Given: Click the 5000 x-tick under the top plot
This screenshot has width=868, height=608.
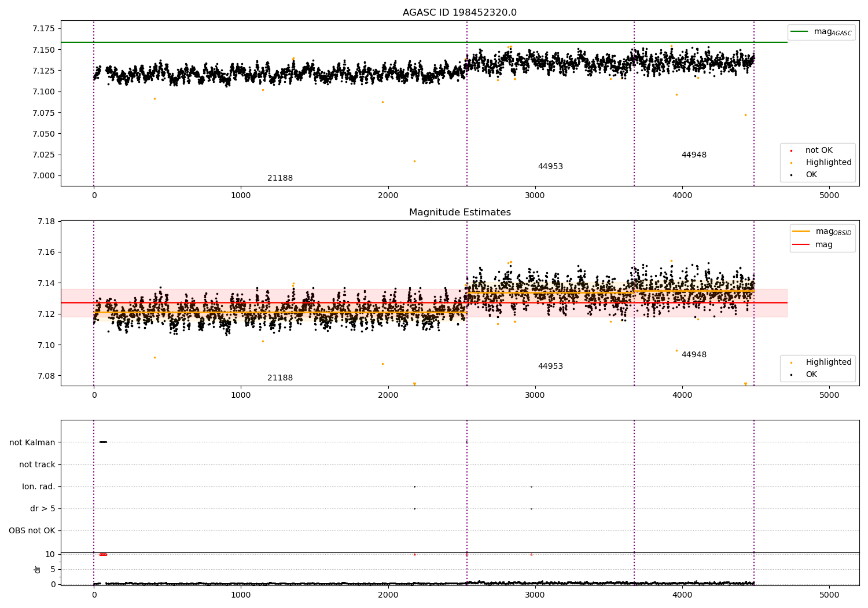Looking at the screenshot, I should [829, 196].
